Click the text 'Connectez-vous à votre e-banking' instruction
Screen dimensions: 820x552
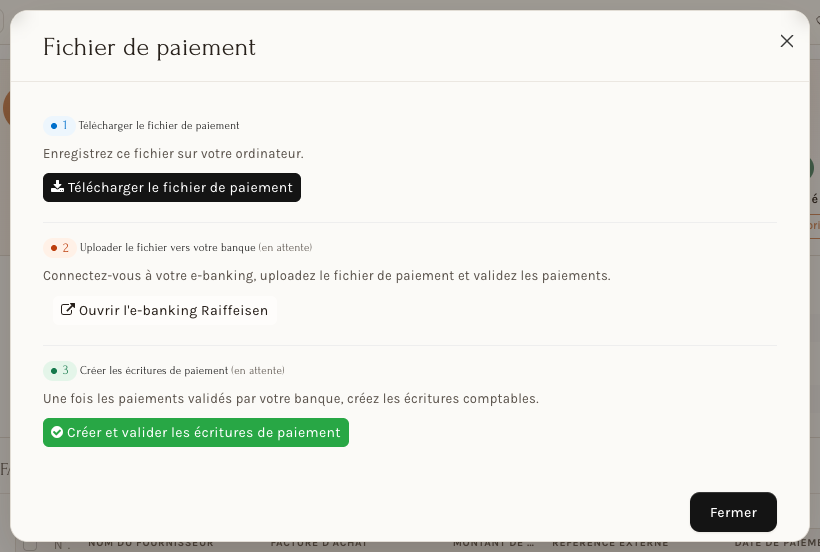pyautogui.click(x=327, y=275)
